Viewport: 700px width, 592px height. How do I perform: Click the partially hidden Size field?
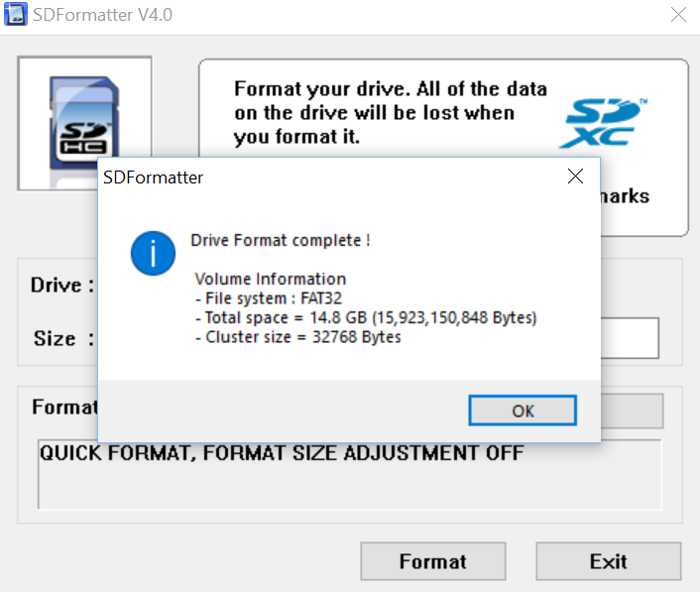click(x=629, y=338)
